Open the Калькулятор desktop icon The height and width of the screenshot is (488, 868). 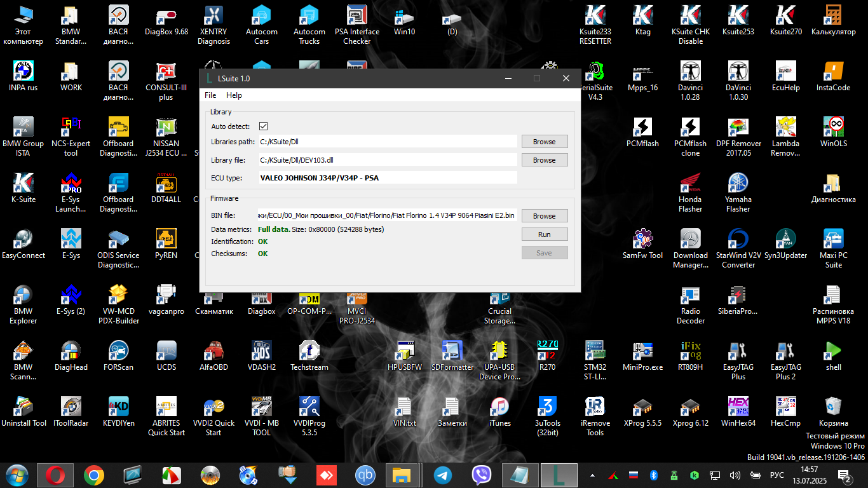click(834, 22)
